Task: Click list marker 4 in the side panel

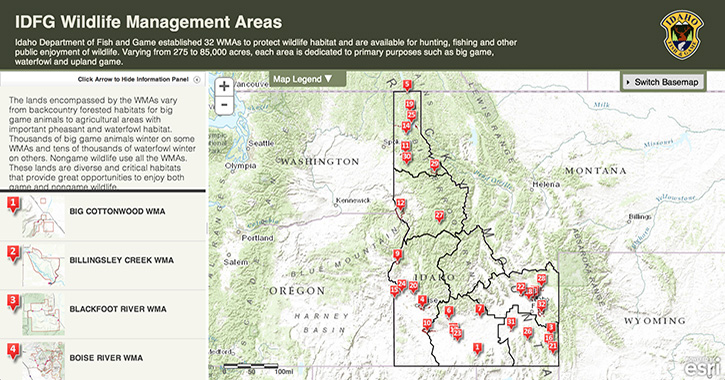Action: click(14, 351)
